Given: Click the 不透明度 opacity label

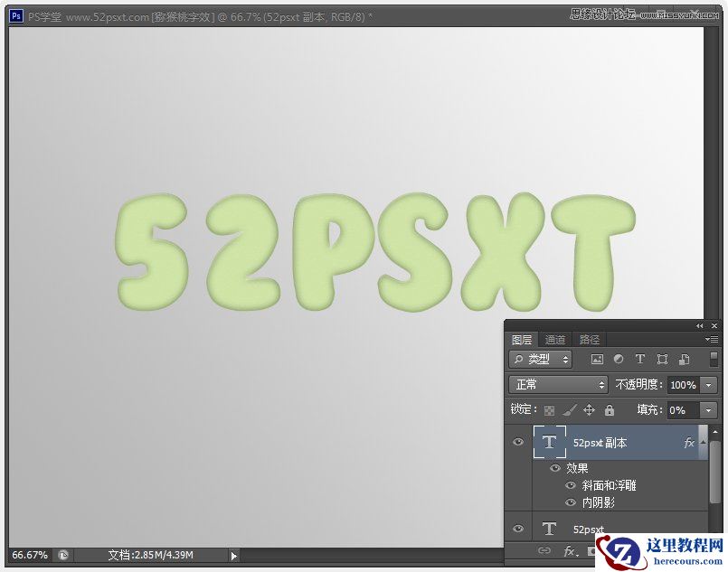Looking at the screenshot, I should (639, 385).
